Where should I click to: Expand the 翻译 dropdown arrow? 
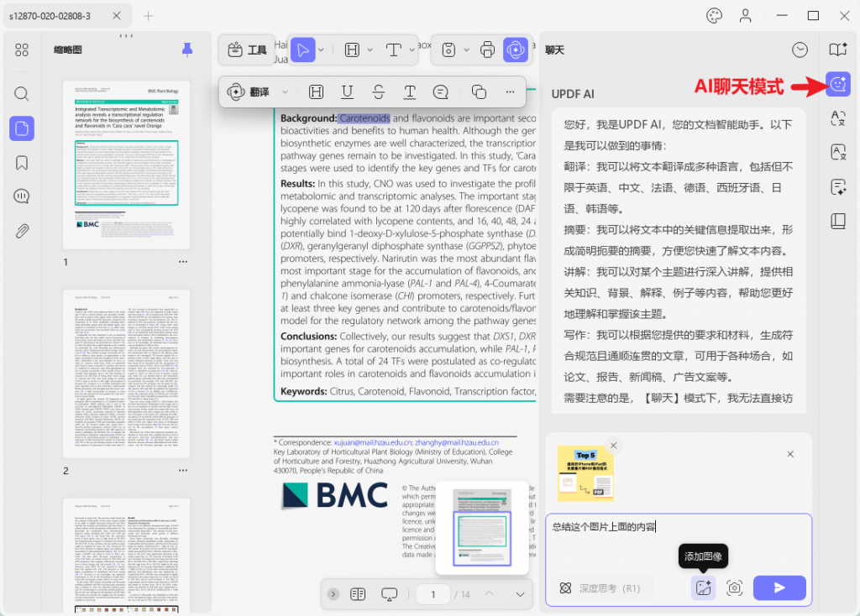pos(286,92)
